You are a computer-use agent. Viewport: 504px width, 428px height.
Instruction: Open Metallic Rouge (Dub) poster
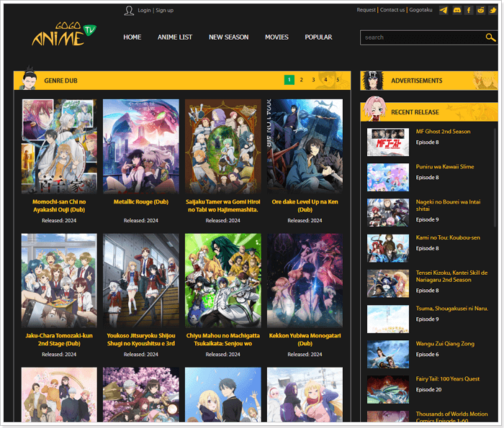[141, 147]
